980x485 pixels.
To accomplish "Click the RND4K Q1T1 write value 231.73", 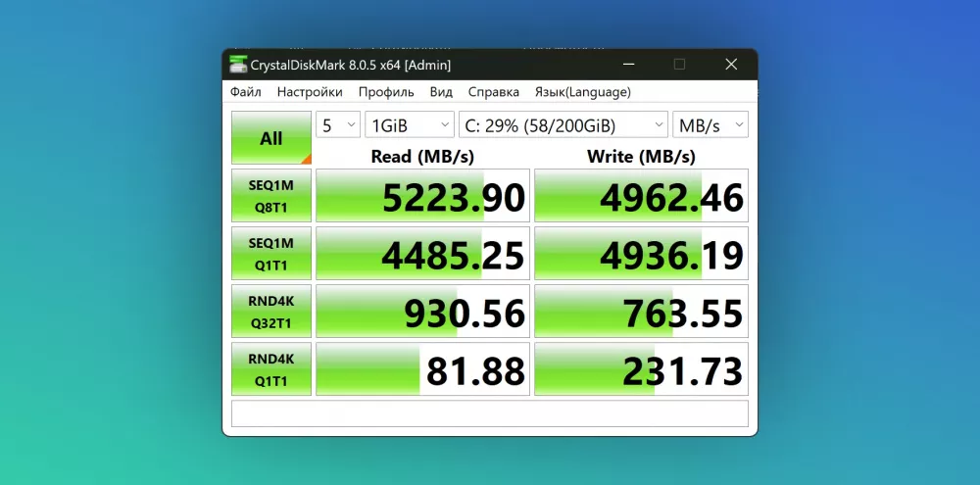I will point(641,368).
